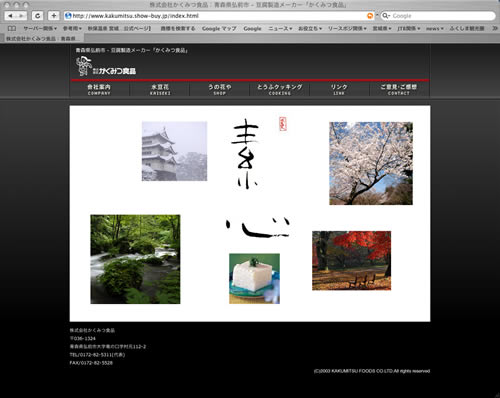Image resolution: width=500 pixels, height=398 pixels.
Task: Open the CONTACT navigation link
Action: 399,89
